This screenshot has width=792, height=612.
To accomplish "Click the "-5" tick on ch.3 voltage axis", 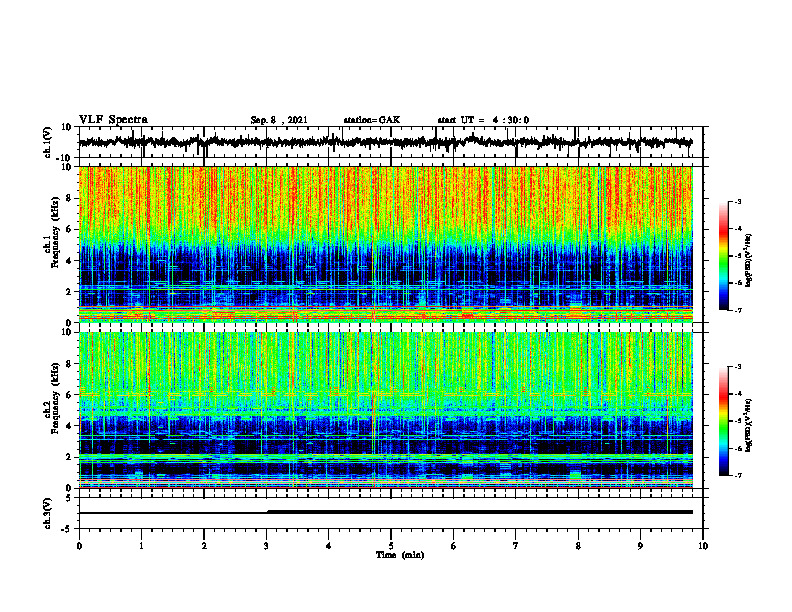I will tap(67, 529).
